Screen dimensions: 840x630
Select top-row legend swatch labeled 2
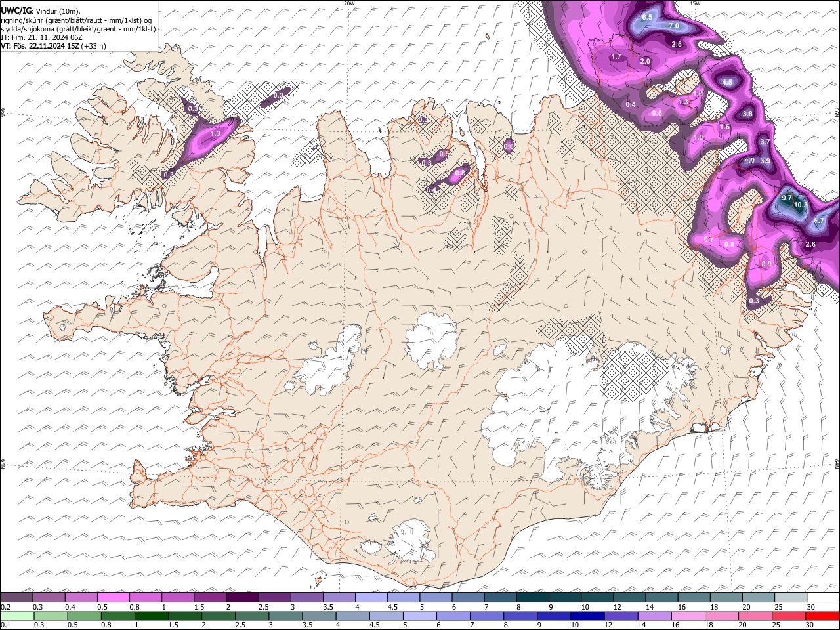(242, 598)
